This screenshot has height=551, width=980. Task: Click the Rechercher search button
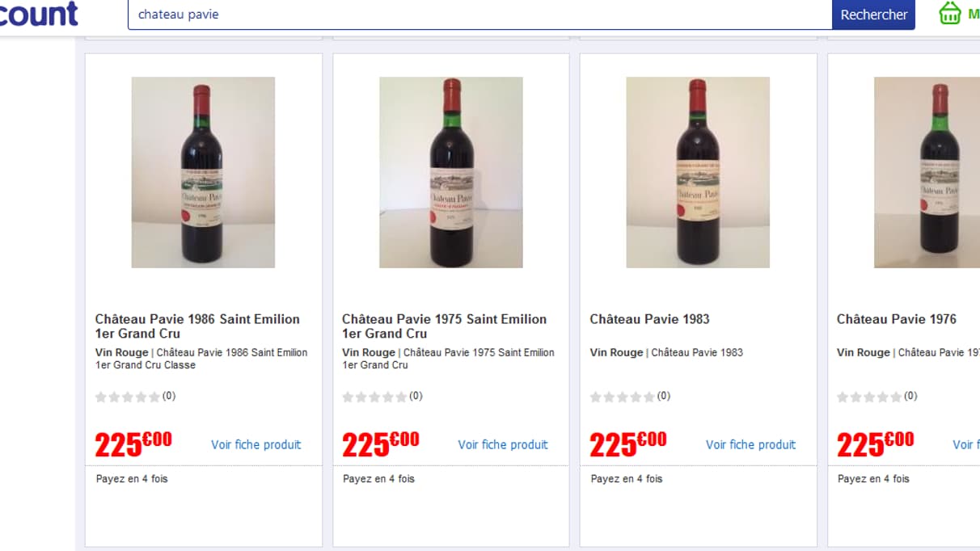[x=873, y=15]
